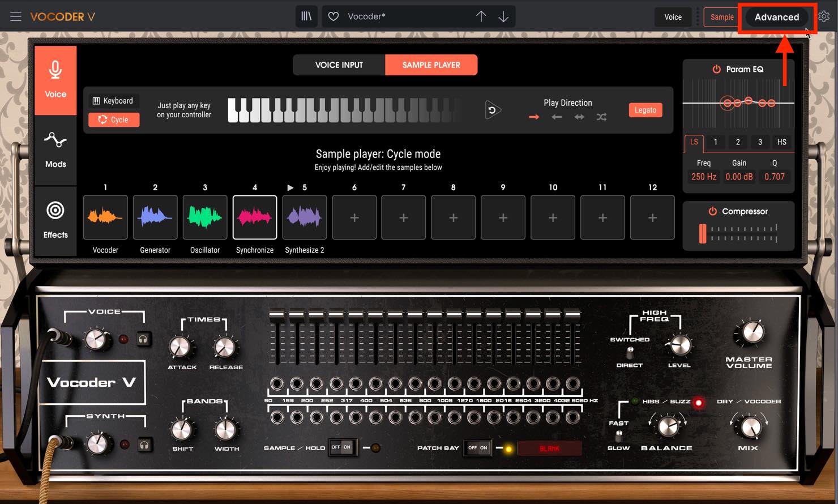Viewport: 838px width, 504px height.
Task: Click the EQ Freq value 250 Hz
Action: click(x=704, y=177)
